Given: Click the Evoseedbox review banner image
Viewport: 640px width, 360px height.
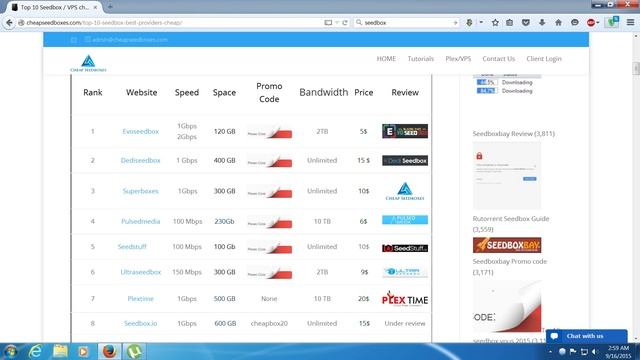Looking at the screenshot, I should point(405,131).
